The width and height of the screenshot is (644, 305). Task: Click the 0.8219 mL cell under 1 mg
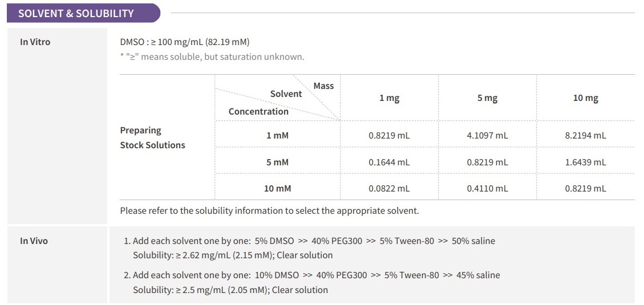point(390,136)
